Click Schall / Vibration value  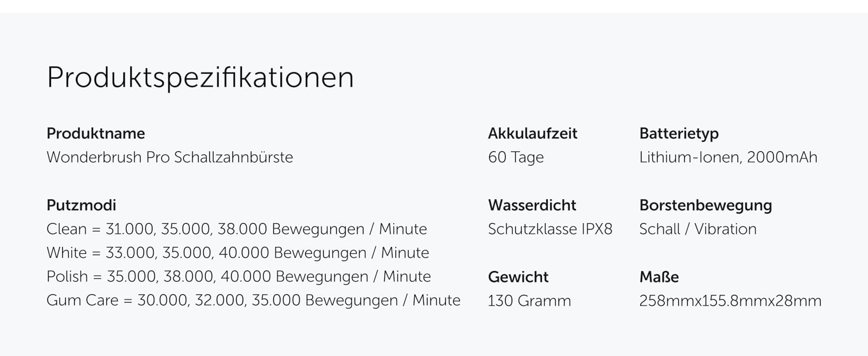pyautogui.click(x=698, y=229)
